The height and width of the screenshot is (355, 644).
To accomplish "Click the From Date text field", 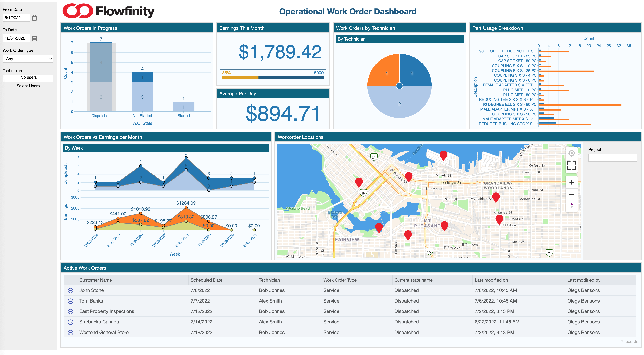I will point(16,18).
